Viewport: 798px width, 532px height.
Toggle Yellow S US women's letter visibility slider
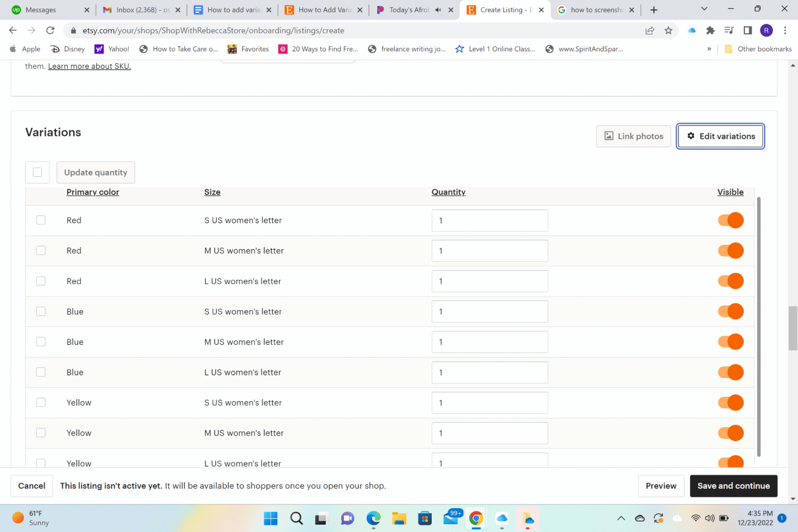click(730, 403)
